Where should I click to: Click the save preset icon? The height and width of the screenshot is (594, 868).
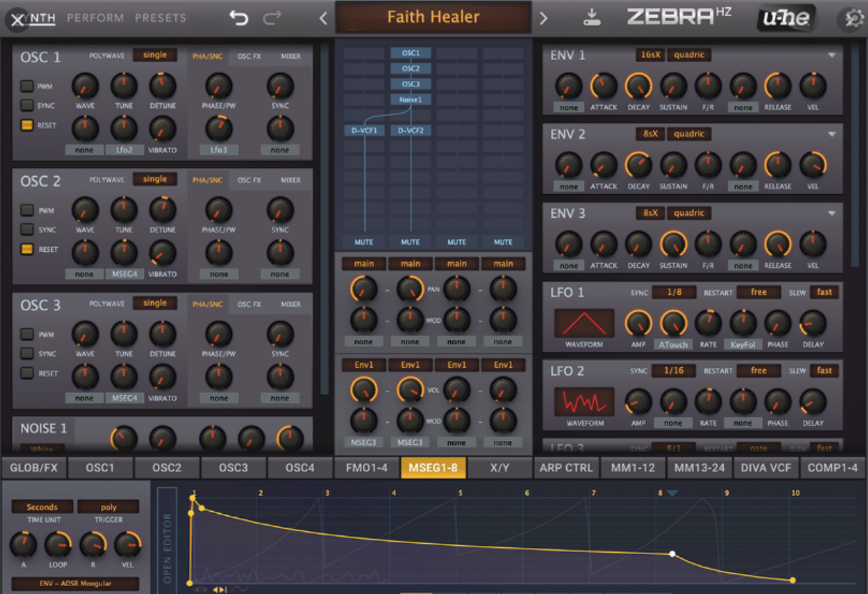coord(591,18)
